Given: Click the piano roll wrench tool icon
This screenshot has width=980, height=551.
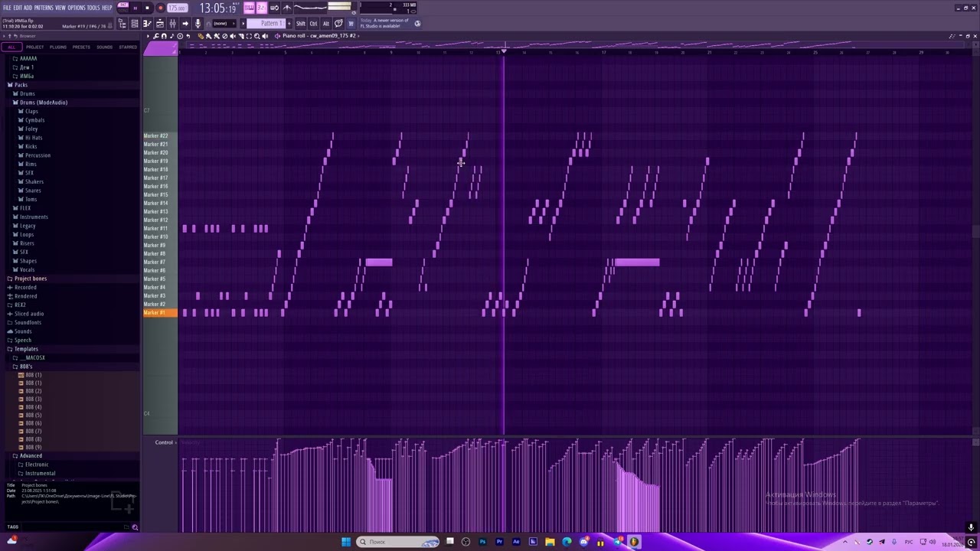Looking at the screenshot, I should (155, 36).
